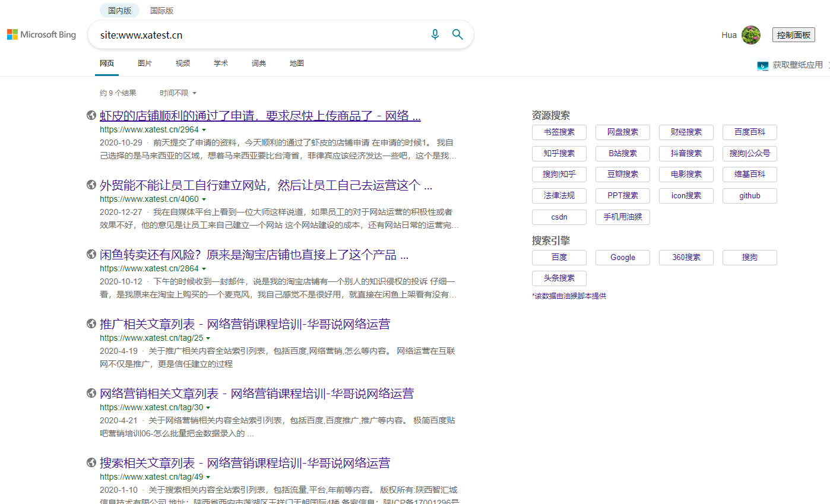The width and height of the screenshot is (830, 504).
Task: Click 搜狗|公众号 resource button
Action: click(x=750, y=153)
